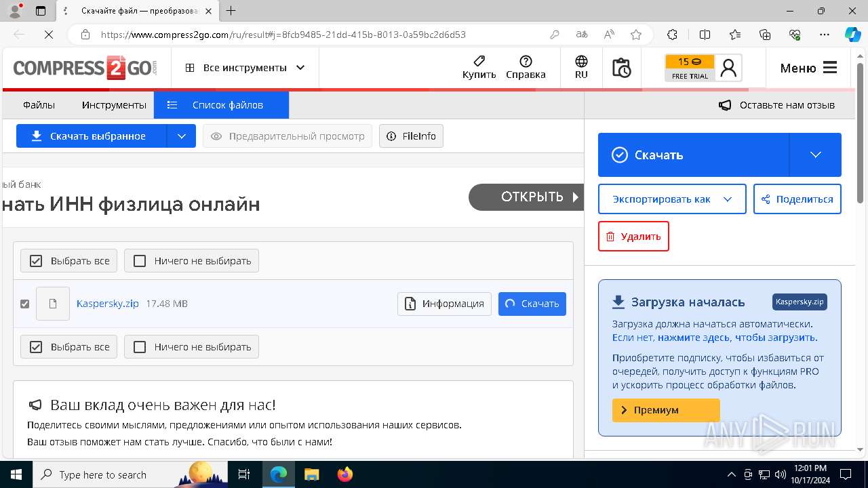
Task: Open Edge settings three-dots menu
Action: 825,35
